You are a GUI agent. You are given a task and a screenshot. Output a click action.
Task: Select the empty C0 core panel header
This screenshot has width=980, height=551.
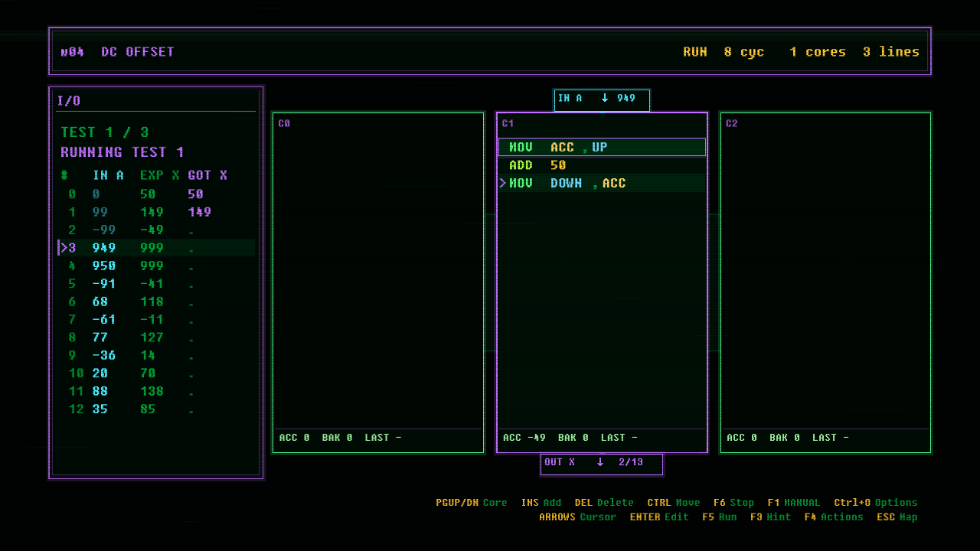284,123
